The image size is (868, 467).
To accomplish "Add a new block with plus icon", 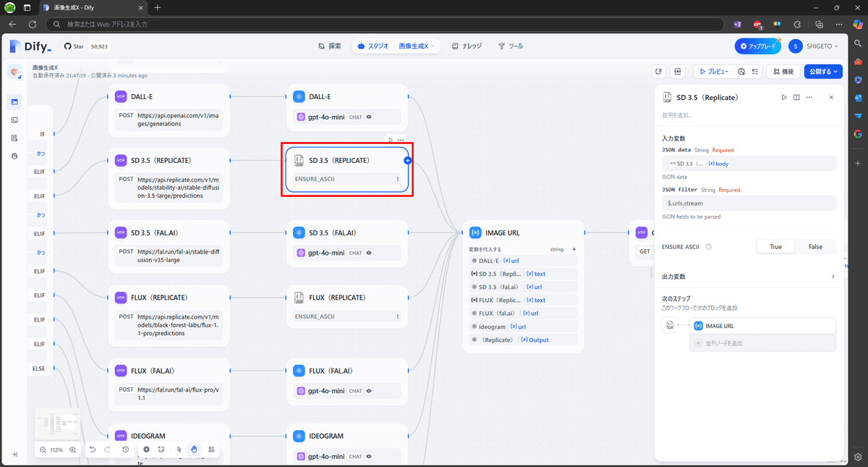I will point(146,450).
